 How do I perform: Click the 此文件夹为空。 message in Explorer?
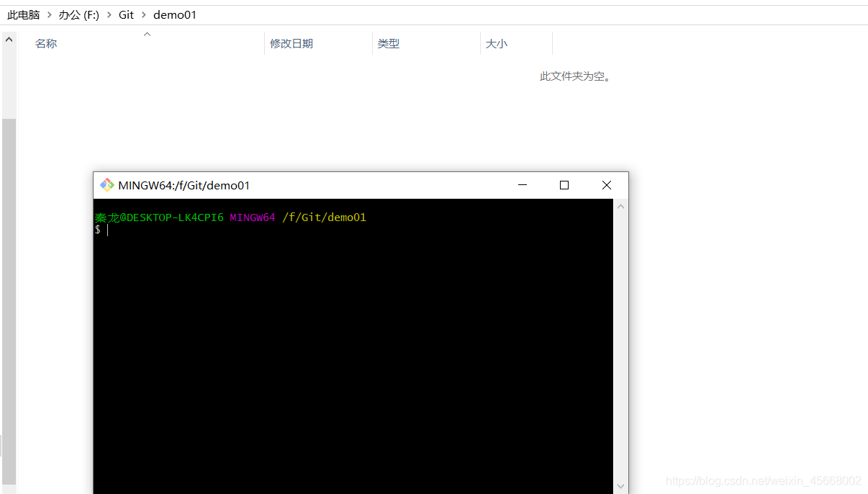pos(577,76)
